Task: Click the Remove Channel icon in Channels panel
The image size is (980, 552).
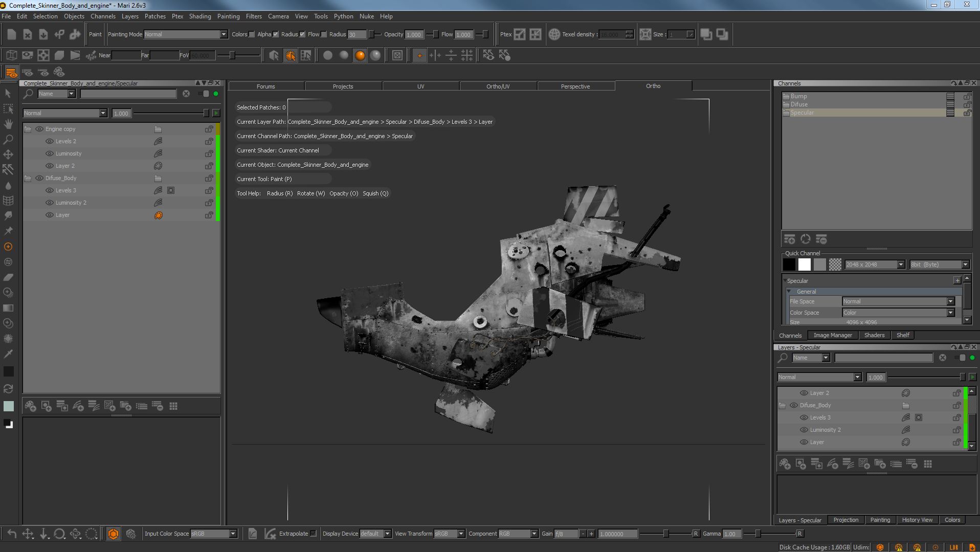Action: click(x=821, y=239)
